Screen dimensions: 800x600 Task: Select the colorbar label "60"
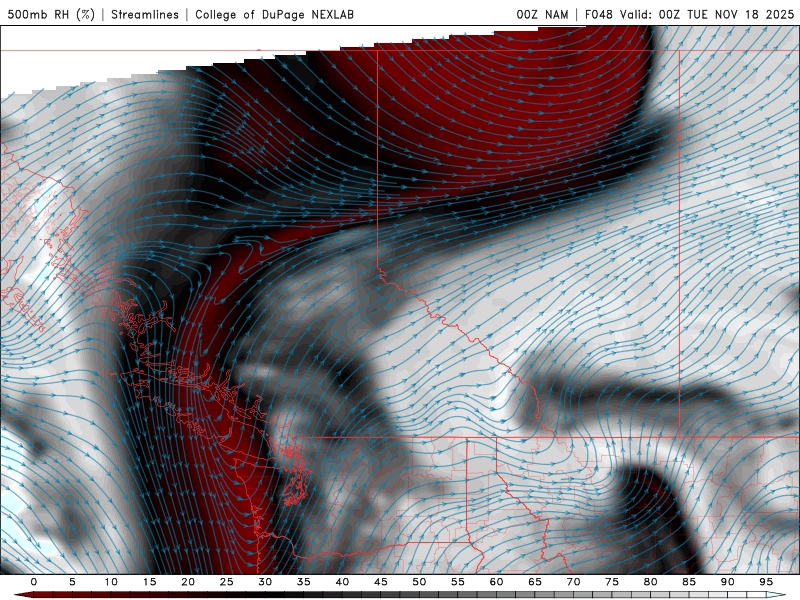pos(496,582)
